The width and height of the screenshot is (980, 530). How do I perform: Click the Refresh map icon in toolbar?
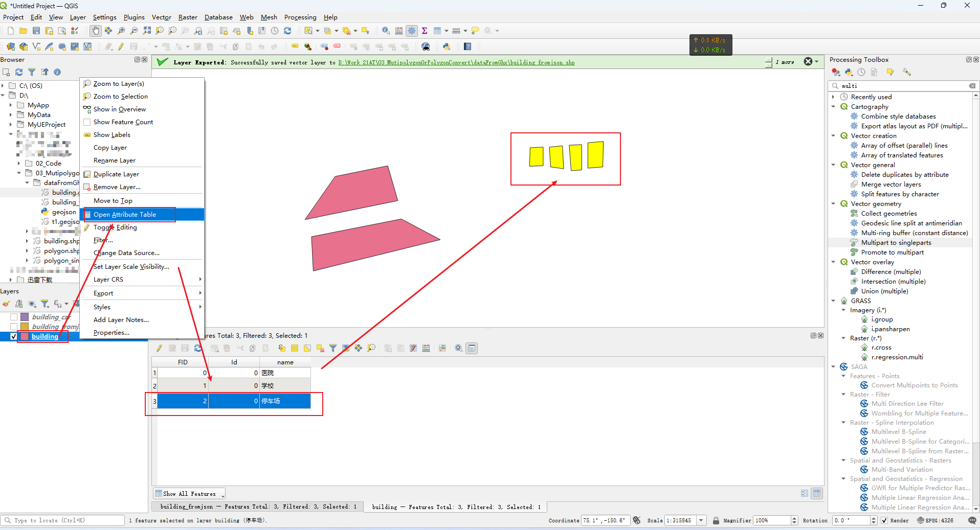287,31
